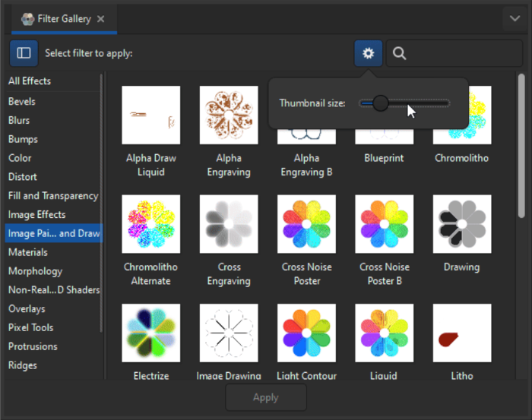Select the Alpha Draw Liquid filter thumbnail

[x=150, y=115]
